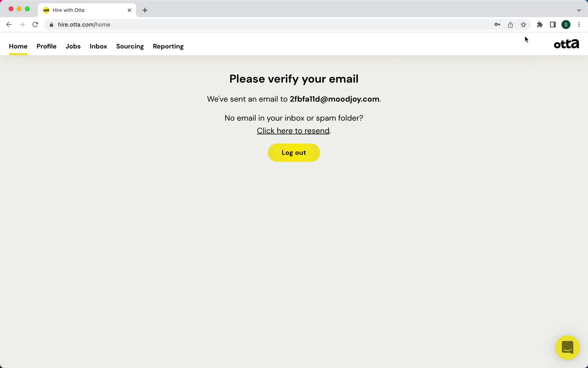Click Log out button
The width and height of the screenshot is (588, 368).
tap(294, 153)
